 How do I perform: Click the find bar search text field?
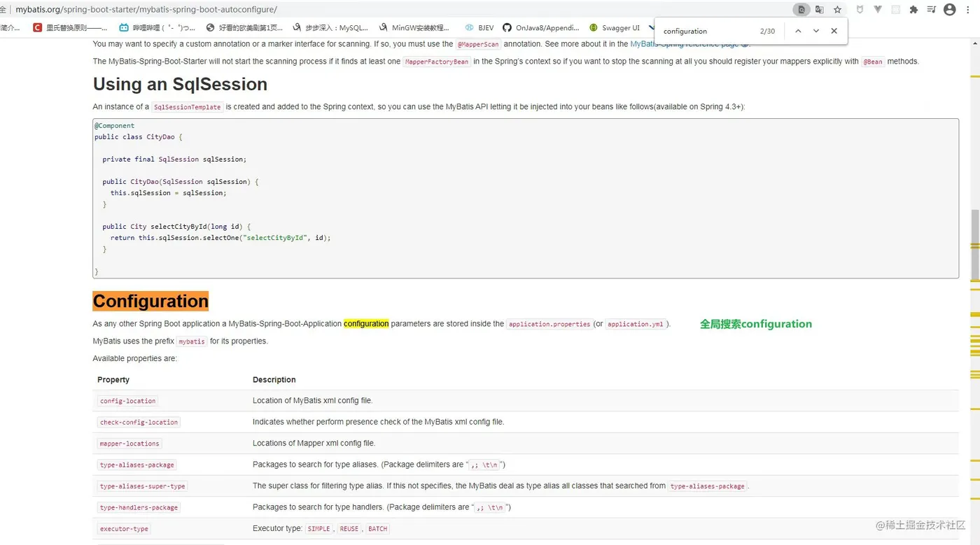pyautogui.click(x=707, y=31)
